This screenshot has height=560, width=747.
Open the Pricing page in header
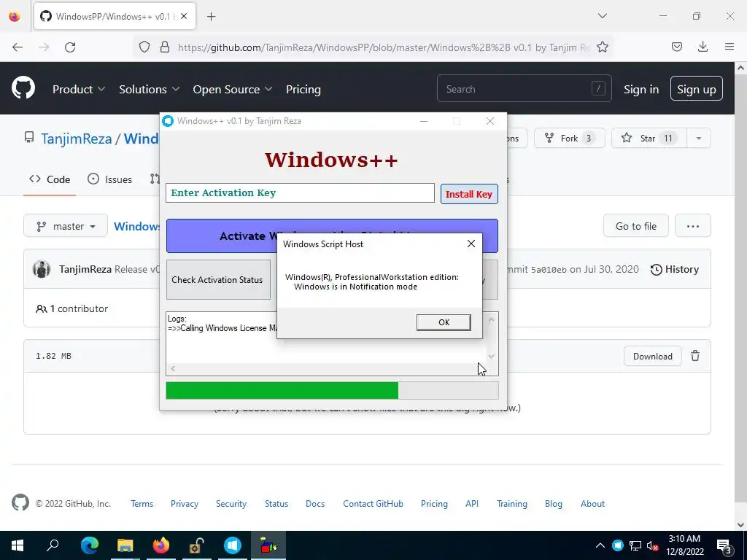303,89
